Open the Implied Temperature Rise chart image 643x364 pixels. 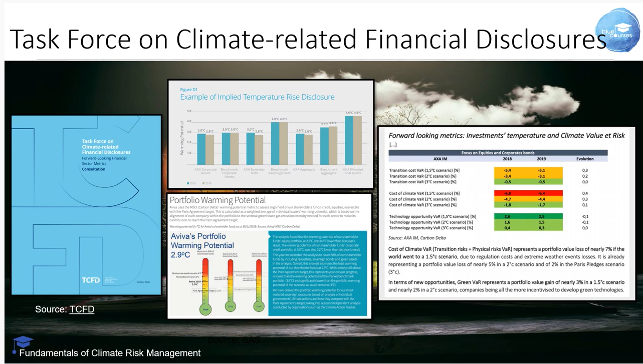271,135
